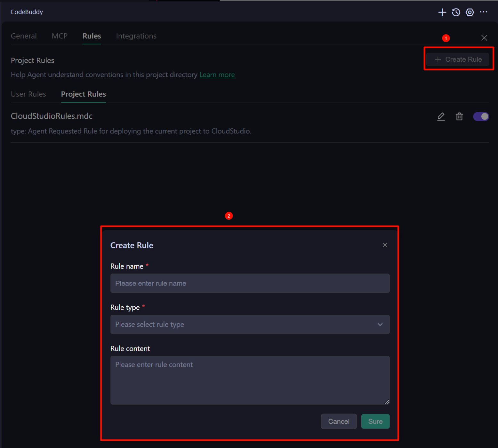Open chat history via clock icon

(456, 12)
